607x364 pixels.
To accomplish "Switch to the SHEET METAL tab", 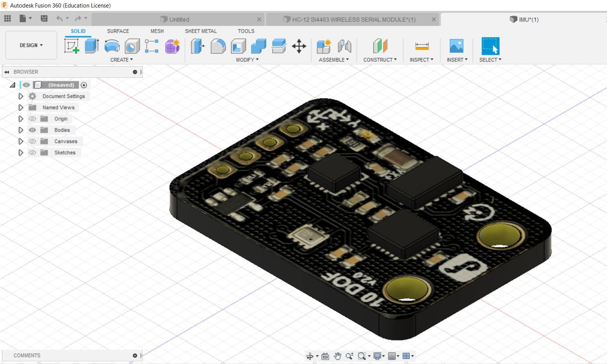I will tap(201, 31).
